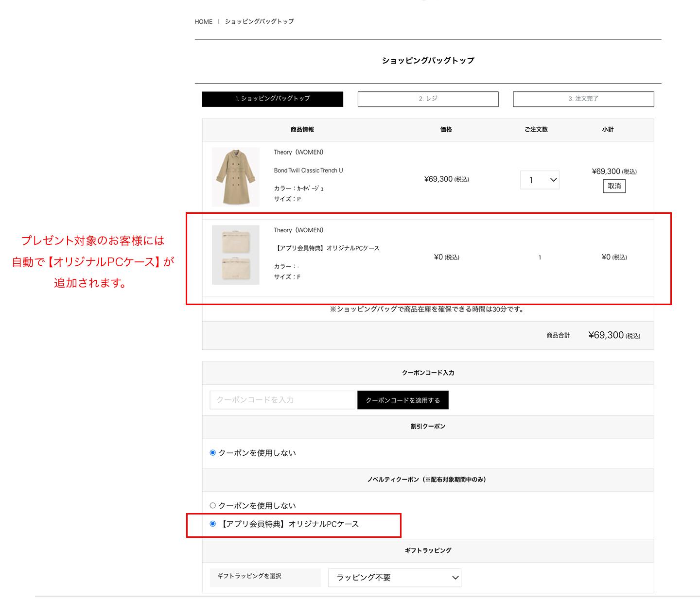Screen dimensions: 700x600
Task: Select step 3. 注文完了 tab
Action: 583,99
